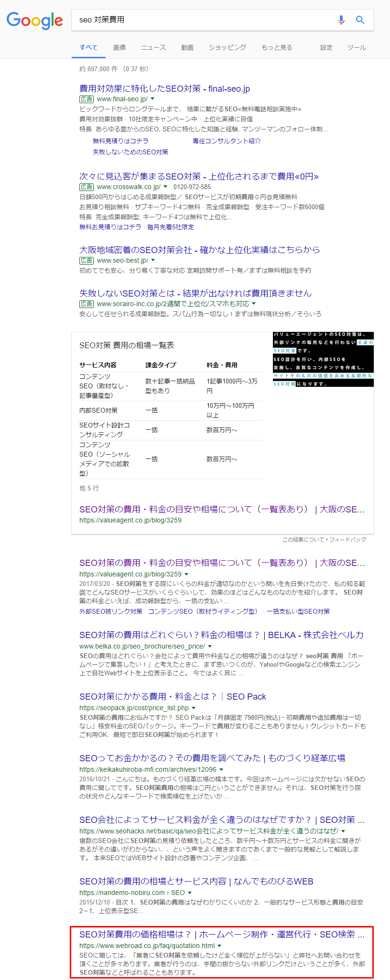The image size is (390, 980).
Task: Go to the 動画 tab
Action: pyautogui.click(x=187, y=47)
